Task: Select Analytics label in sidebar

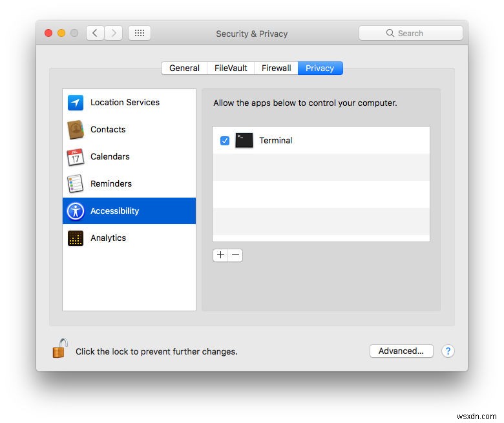Action: pos(109,238)
